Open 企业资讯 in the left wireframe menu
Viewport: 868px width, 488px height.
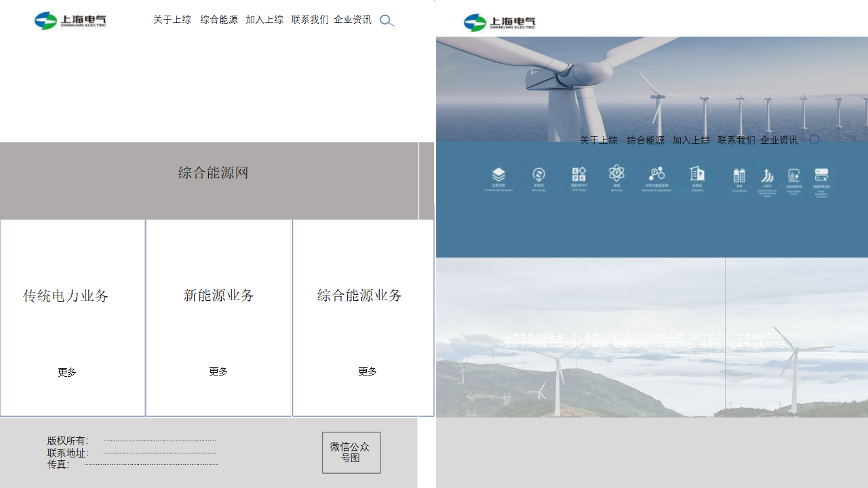pos(353,20)
